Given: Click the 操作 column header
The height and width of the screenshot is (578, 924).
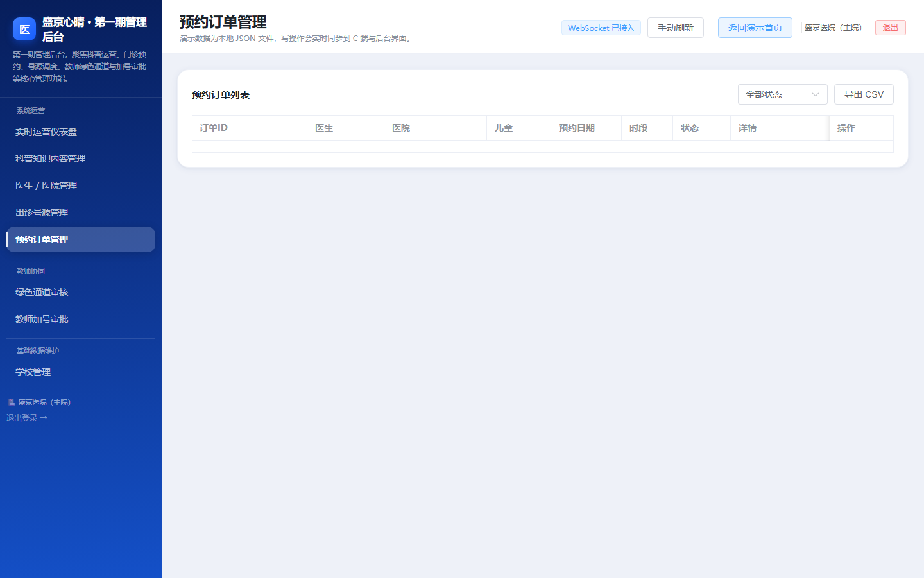Looking at the screenshot, I should (861, 128).
